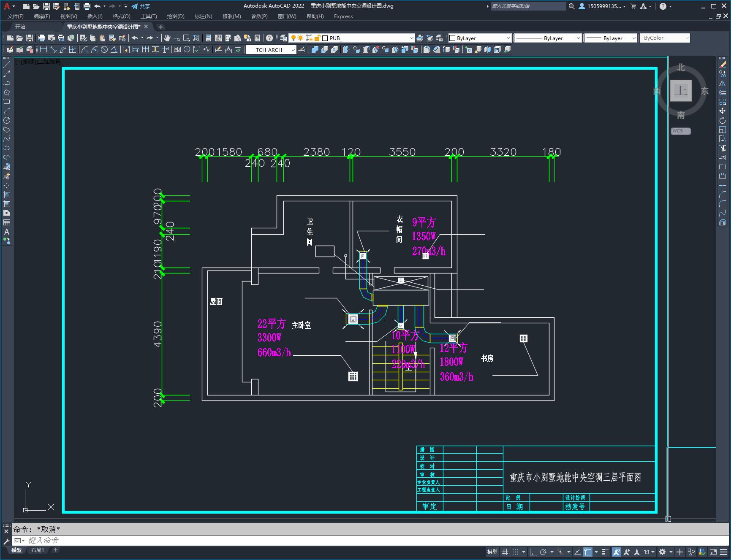This screenshot has height=560, width=731.
Task: Select the Arc Length dimension tool
Action: [x=63, y=49]
